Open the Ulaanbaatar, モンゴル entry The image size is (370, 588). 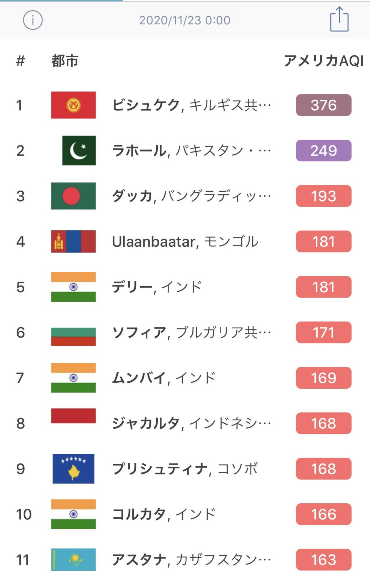click(185, 241)
